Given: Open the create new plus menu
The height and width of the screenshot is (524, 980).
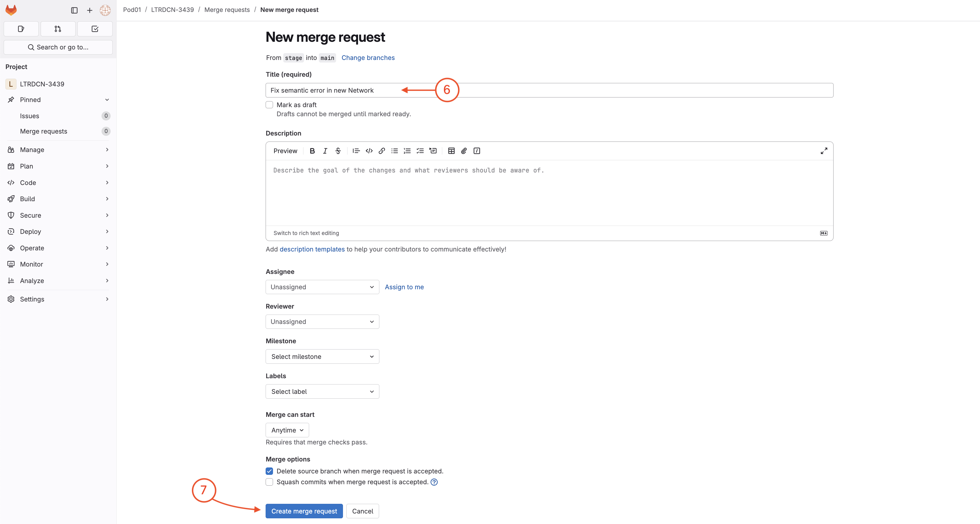Looking at the screenshot, I should pyautogui.click(x=89, y=10).
